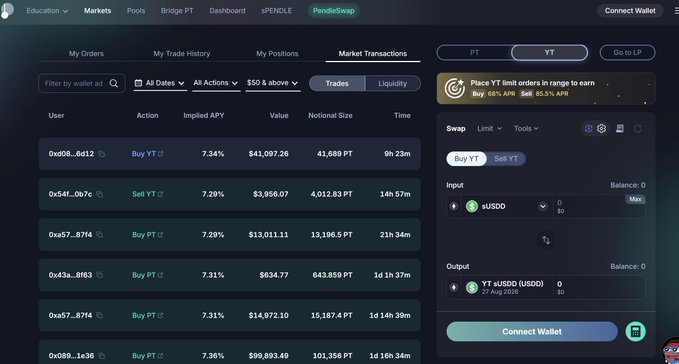Screen dimensions: 679x364
Task: Expand Education dropdown in top nav
Action: pyautogui.click(x=47, y=11)
